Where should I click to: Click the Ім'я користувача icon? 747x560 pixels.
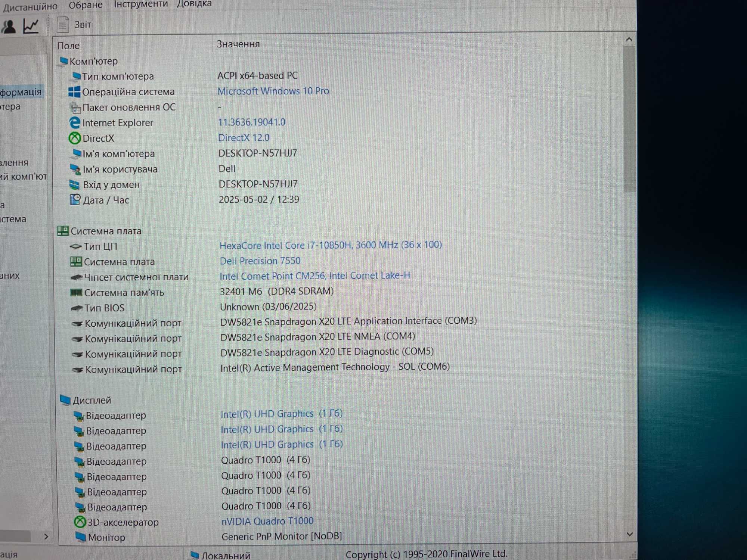76,169
